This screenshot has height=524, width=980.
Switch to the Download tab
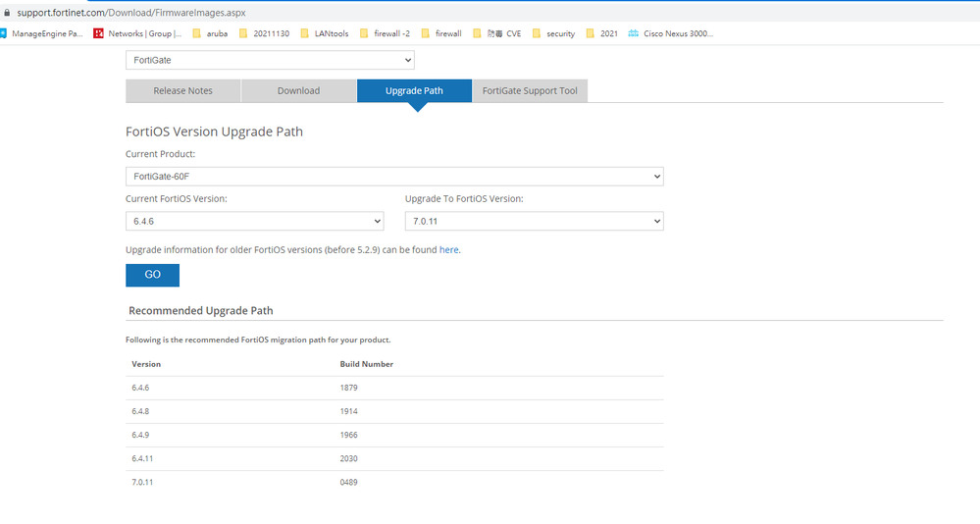click(298, 91)
